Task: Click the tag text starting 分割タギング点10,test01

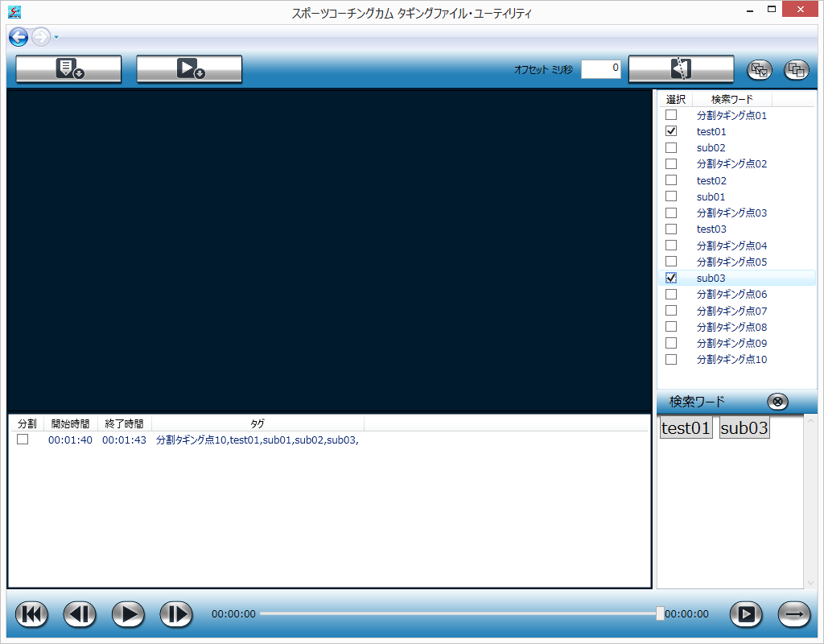Action: (x=257, y=440)
